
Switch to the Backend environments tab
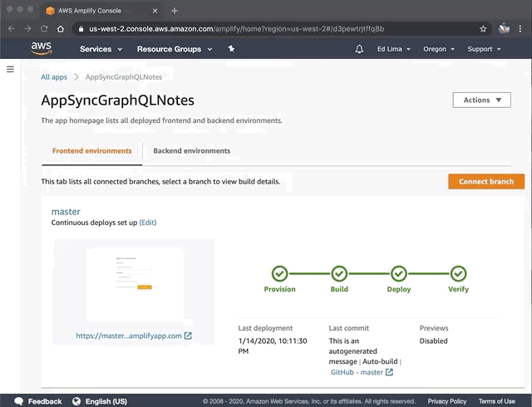click(x=192, y=151)
